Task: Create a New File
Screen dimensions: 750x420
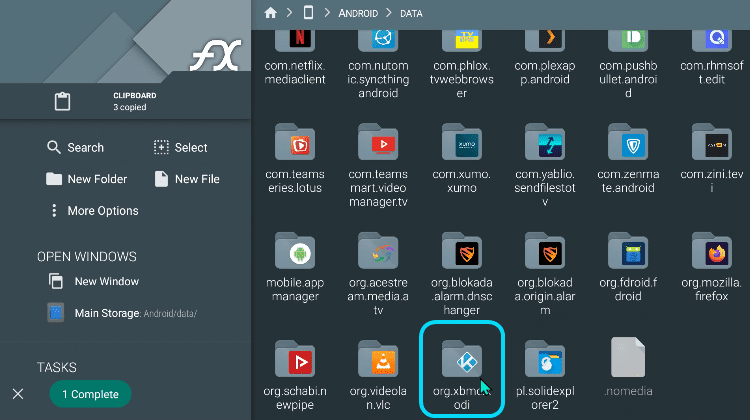Action: coord(187,179)
